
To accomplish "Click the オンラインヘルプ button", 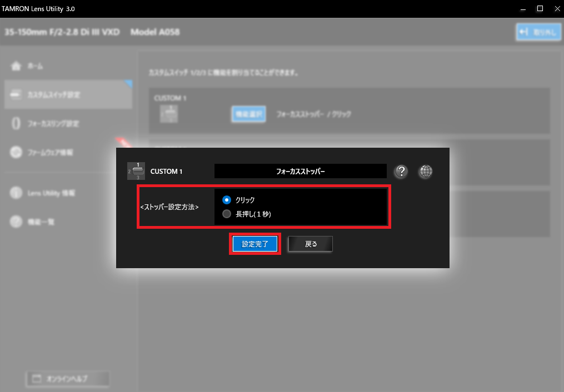I will (x=68, y=379).
